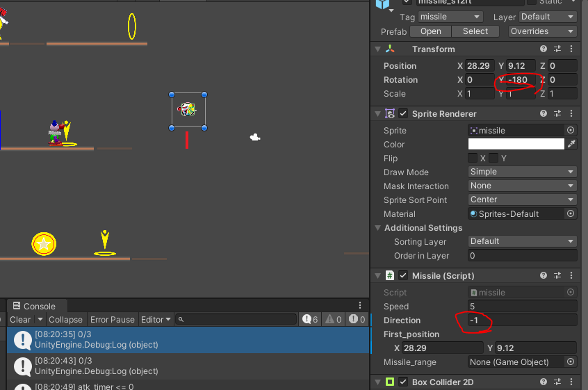Click the prefab Open button
This screenshot has height=390, width=588.
pos(430,31)
